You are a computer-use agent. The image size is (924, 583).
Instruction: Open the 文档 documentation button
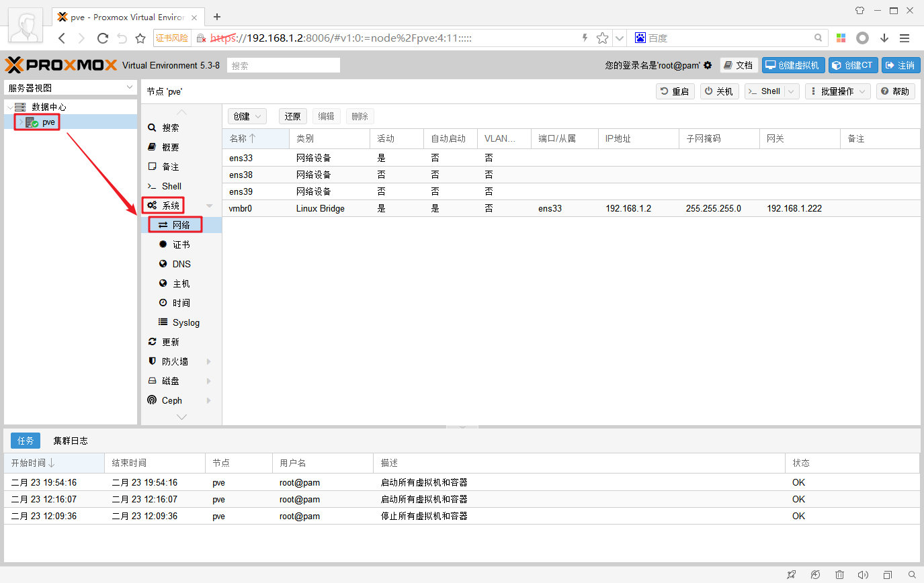(x=739, y=65)
